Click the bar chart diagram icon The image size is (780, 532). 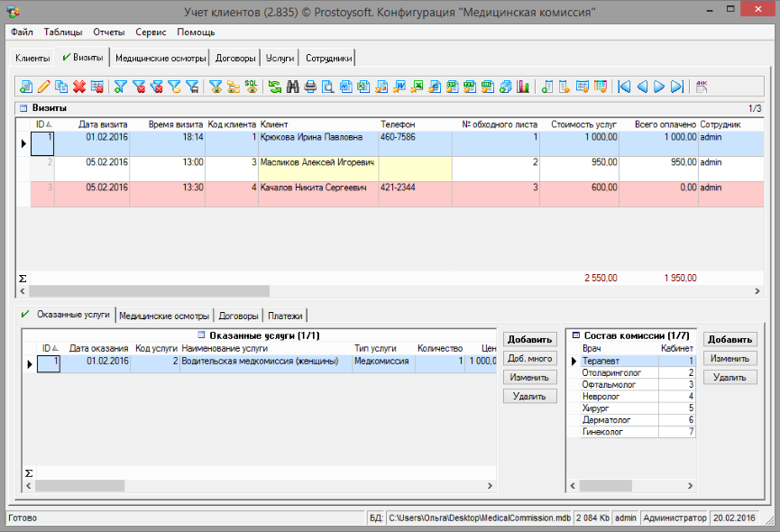pyautogui.click(x=523, y=87)
